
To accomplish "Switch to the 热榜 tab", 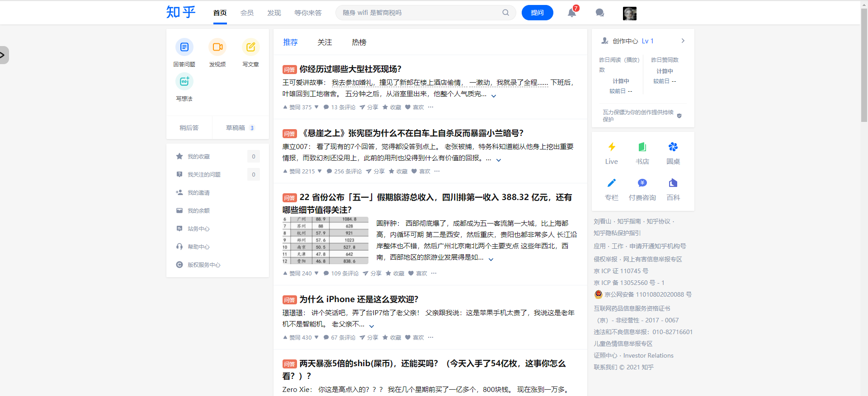I will click(x=359, y=42).
